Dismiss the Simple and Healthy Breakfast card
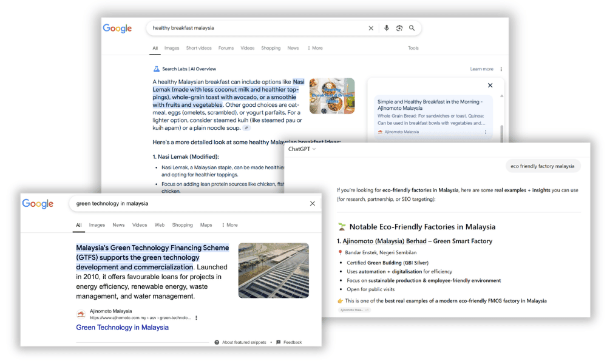This screenshot has width=607, height=364. (490, 86)
